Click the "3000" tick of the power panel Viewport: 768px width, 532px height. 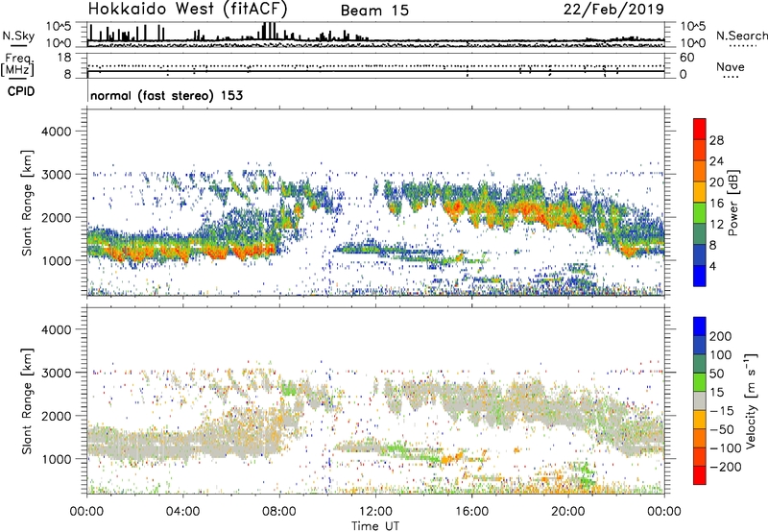[x=57, y=175]
